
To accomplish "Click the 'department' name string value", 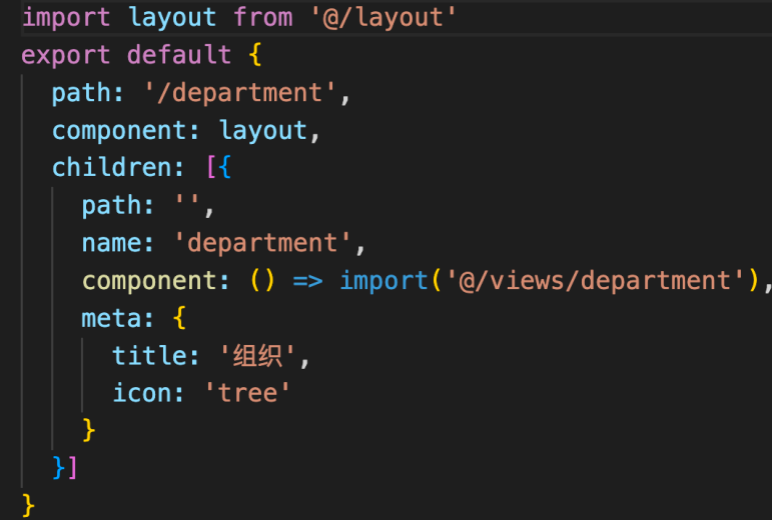I will [263, 244].
